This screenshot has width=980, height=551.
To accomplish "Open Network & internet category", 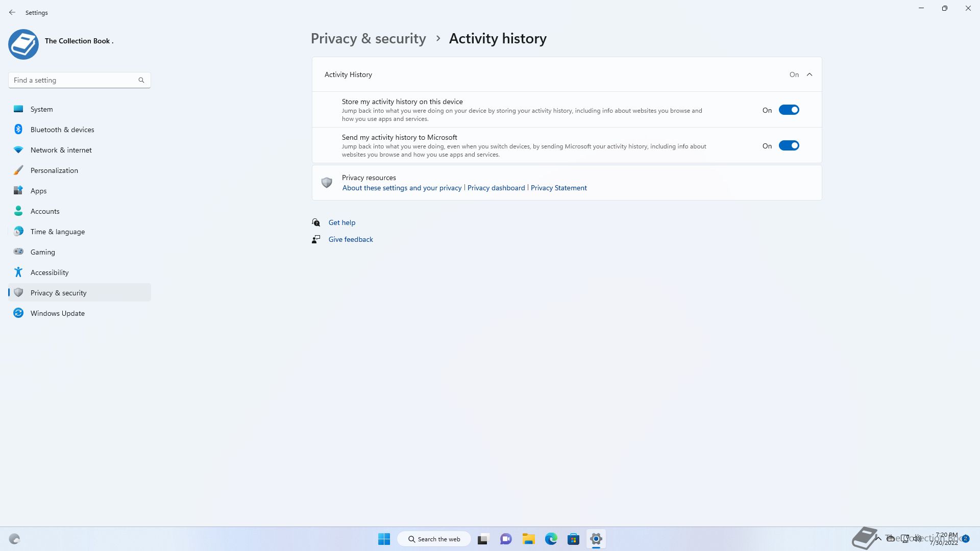I will tap(80, 150).
